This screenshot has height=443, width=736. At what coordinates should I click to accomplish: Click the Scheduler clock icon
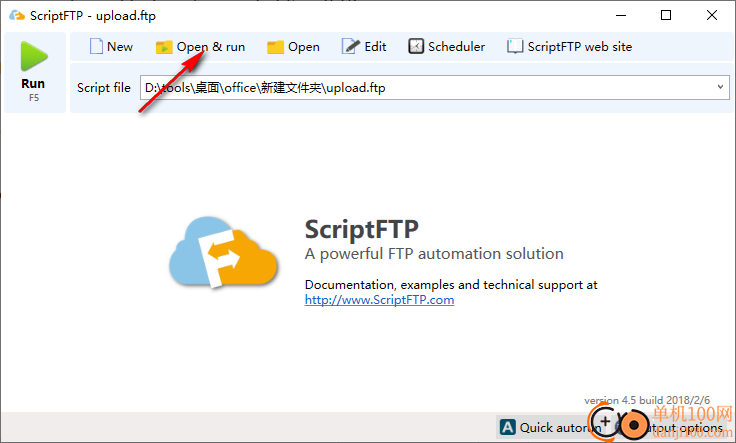(415, 46)
